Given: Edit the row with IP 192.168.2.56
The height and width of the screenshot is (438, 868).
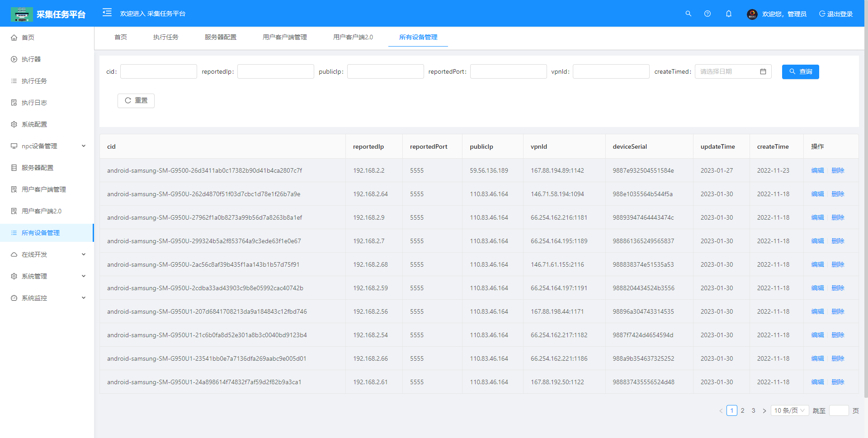Looking at the screenshot, I should tap(817, 311).
